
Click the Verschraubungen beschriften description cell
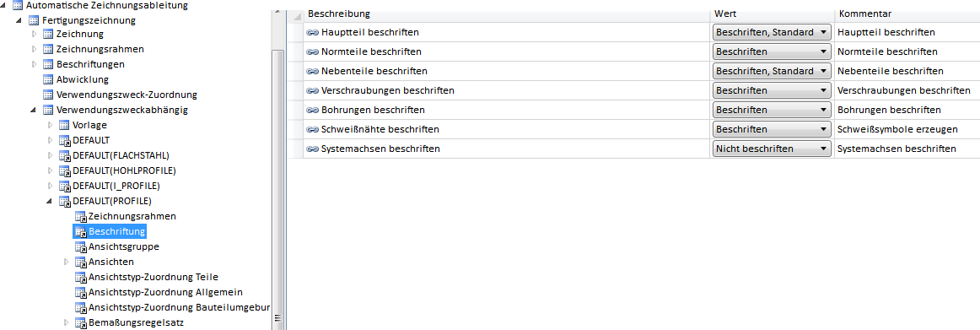coord(507,90)
